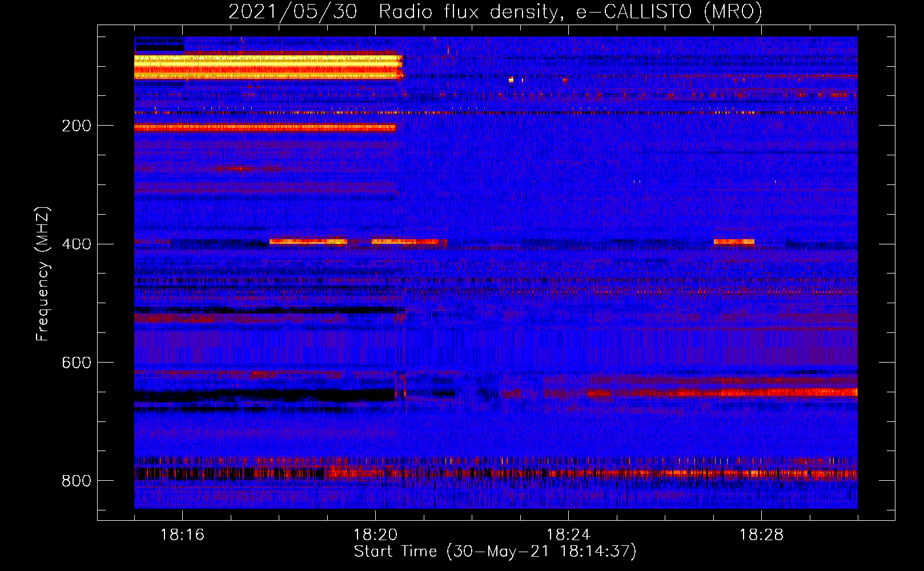Click the 18:16 time tick label
The height and width of the screenshot is (571, 924).
(x=182, y=535)
